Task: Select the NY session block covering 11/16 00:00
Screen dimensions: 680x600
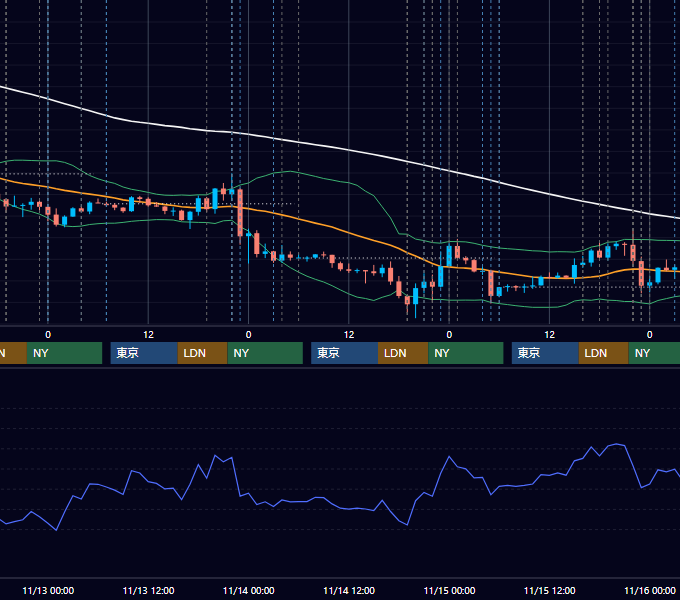Action: point(654,353)
